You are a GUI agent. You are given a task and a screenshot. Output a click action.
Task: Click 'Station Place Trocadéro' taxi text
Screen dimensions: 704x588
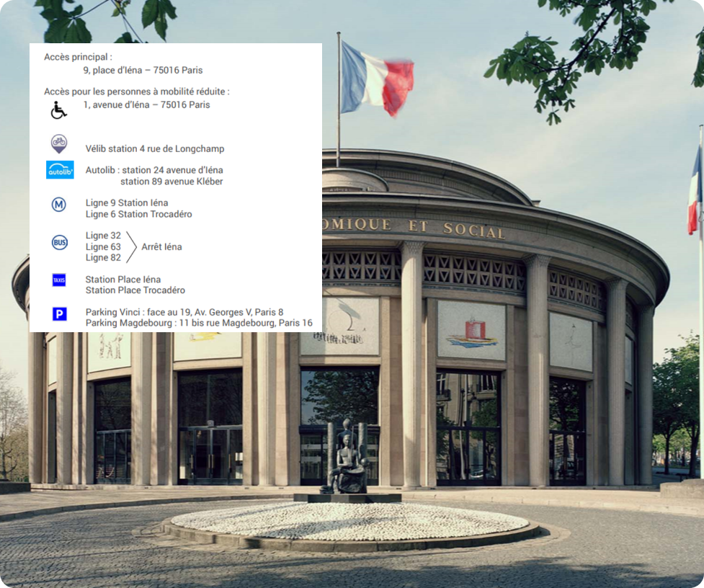(x=135, y=290)
